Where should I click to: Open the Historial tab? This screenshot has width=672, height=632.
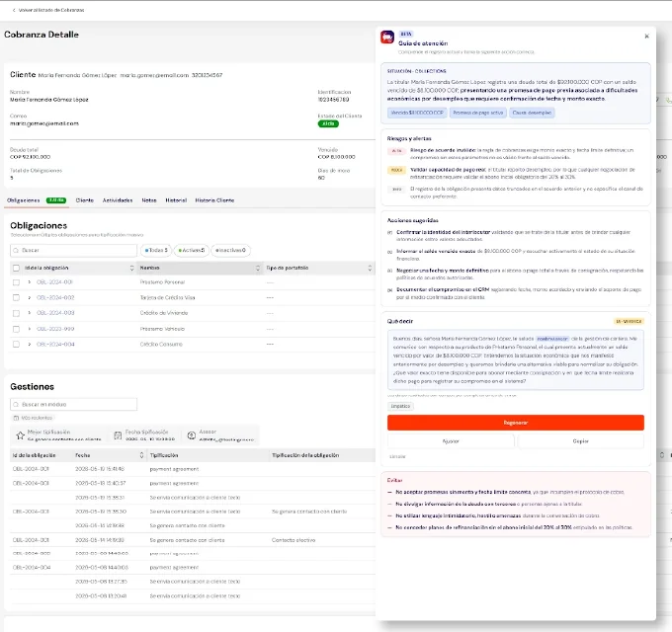pos(176,200)
